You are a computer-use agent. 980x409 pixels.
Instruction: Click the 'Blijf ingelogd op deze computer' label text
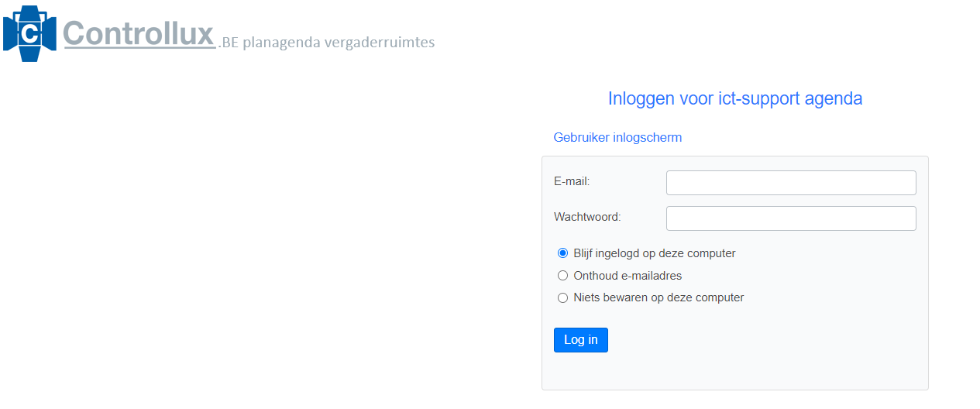(655, 253)
